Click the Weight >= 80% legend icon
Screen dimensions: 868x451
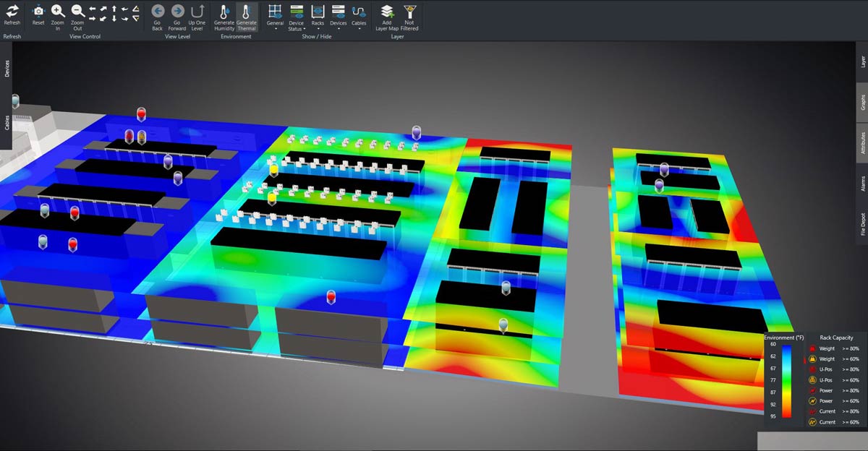pyautogui.click(x=812, y=348)
